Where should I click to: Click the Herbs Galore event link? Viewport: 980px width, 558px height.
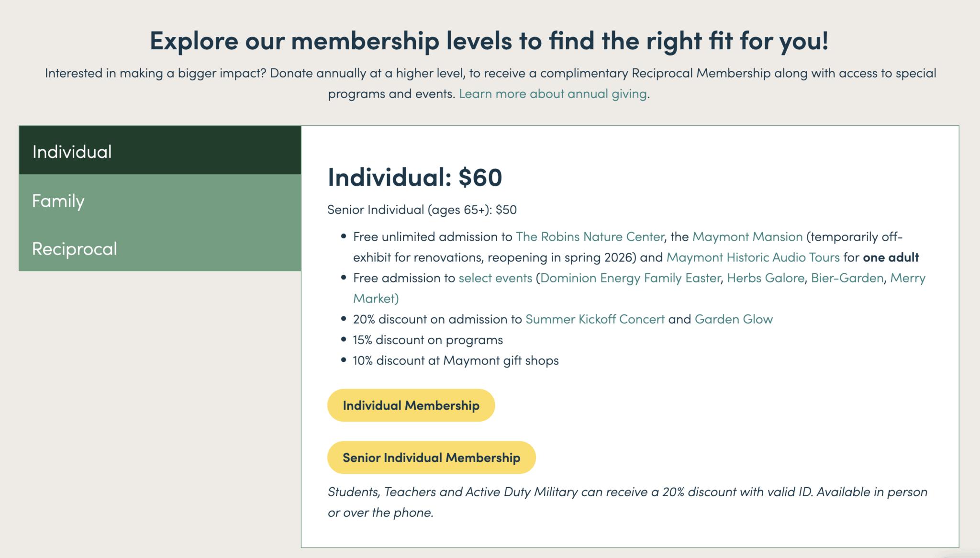(766, 278)
